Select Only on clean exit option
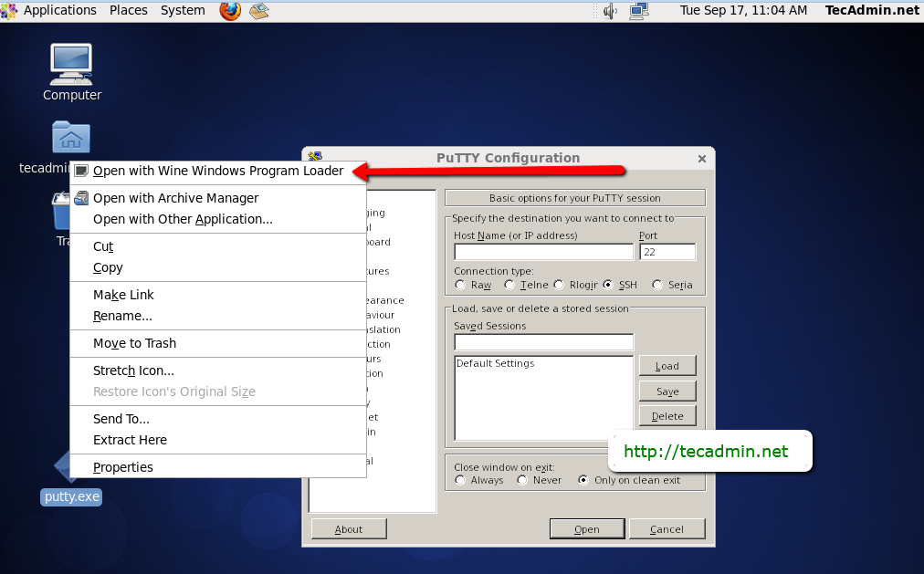The height and width of the screenshot is (574, 924). tap(583, 480)
